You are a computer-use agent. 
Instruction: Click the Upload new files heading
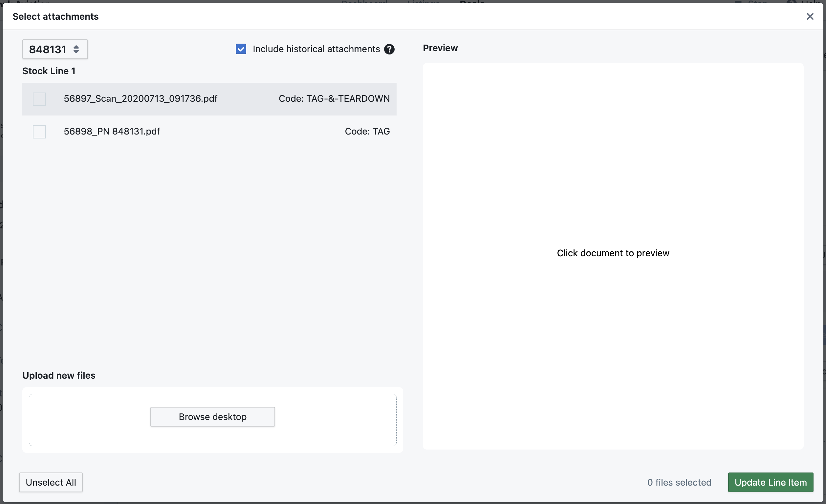tap(59, 375)
